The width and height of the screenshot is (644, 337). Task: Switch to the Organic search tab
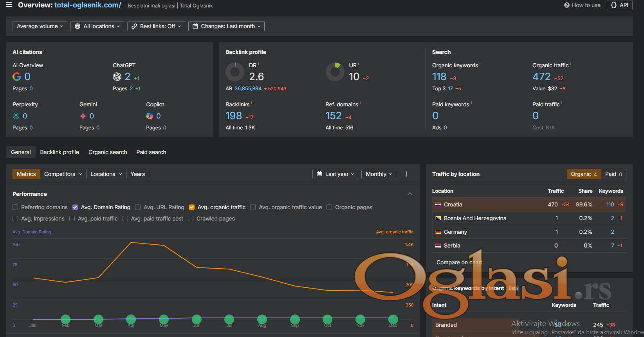tap(108, 152)
